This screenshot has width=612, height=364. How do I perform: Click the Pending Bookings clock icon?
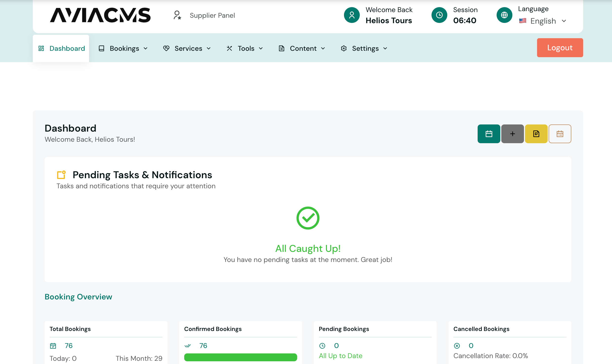322,346
